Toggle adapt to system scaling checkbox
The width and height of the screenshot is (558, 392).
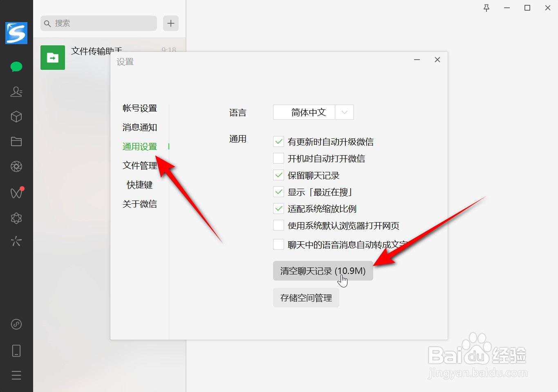(278, 209)
